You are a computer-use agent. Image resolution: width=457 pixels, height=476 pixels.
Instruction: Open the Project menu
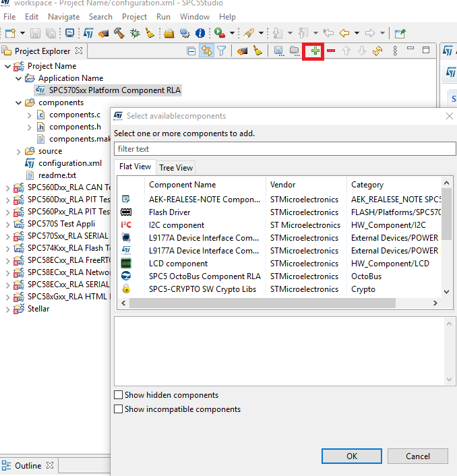tap(134, 17)
